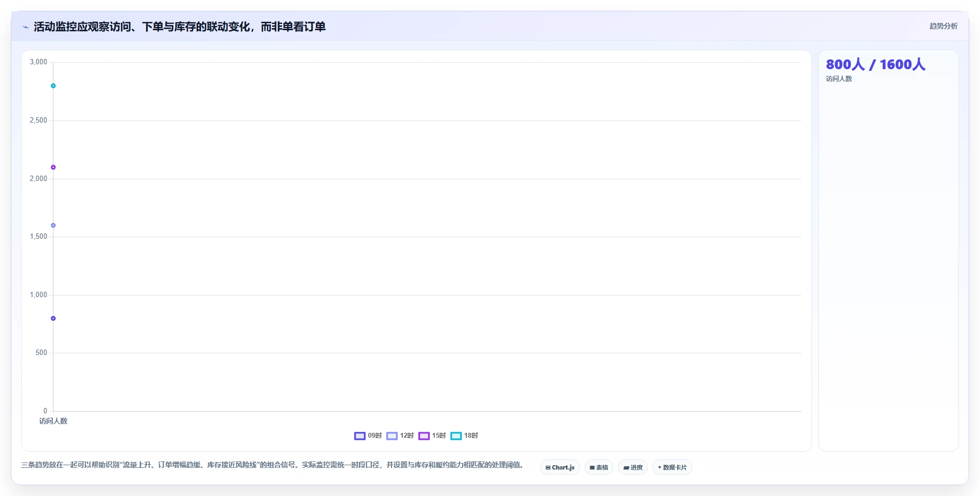Click the 访问人数 caption under the metric
This screenshot has width=980, height=496.
point(838,79)
